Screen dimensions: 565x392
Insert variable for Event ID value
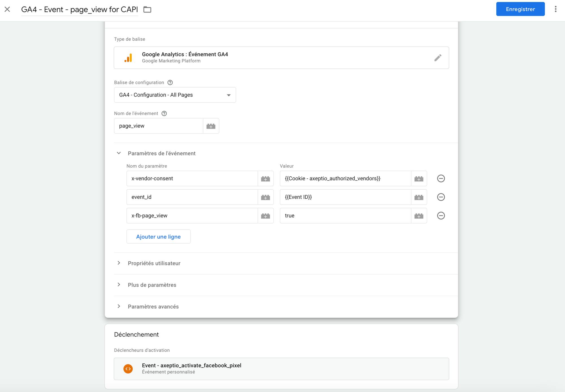pyautogui.click(x=419, y=197)
